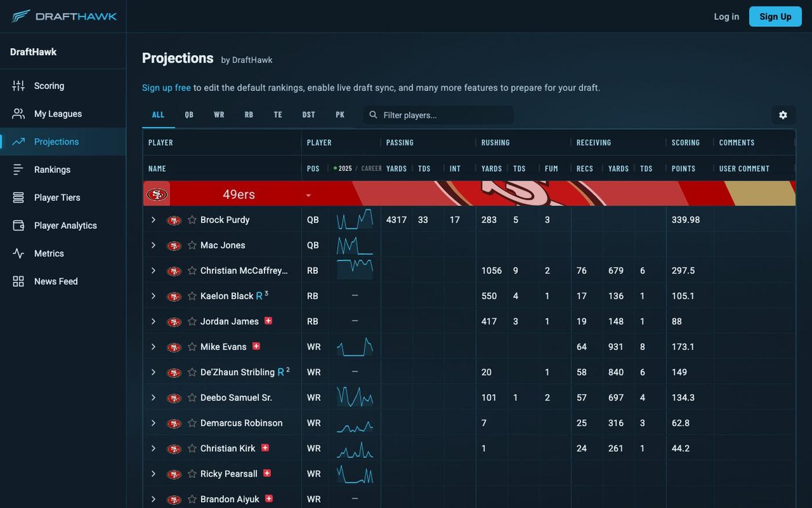
Task: Click the injury badge next to Ricky Pearsall
Action: click(267, 473)
